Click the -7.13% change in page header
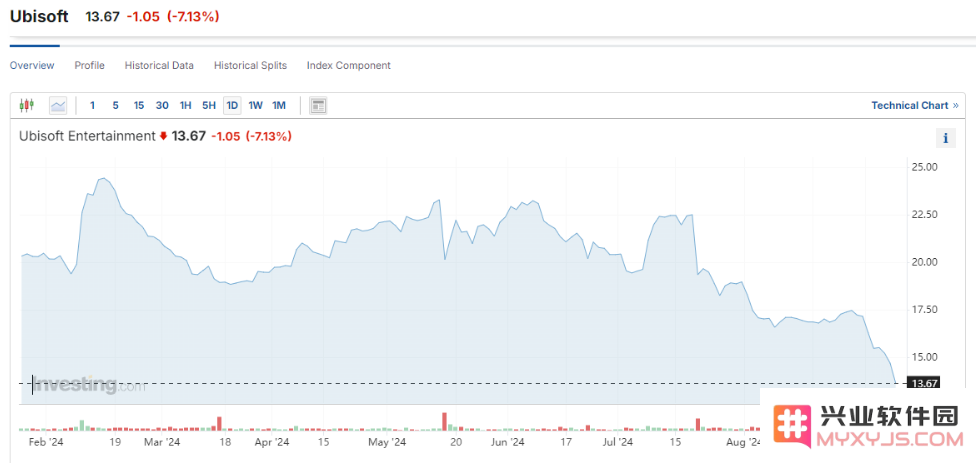 [194, 17]
